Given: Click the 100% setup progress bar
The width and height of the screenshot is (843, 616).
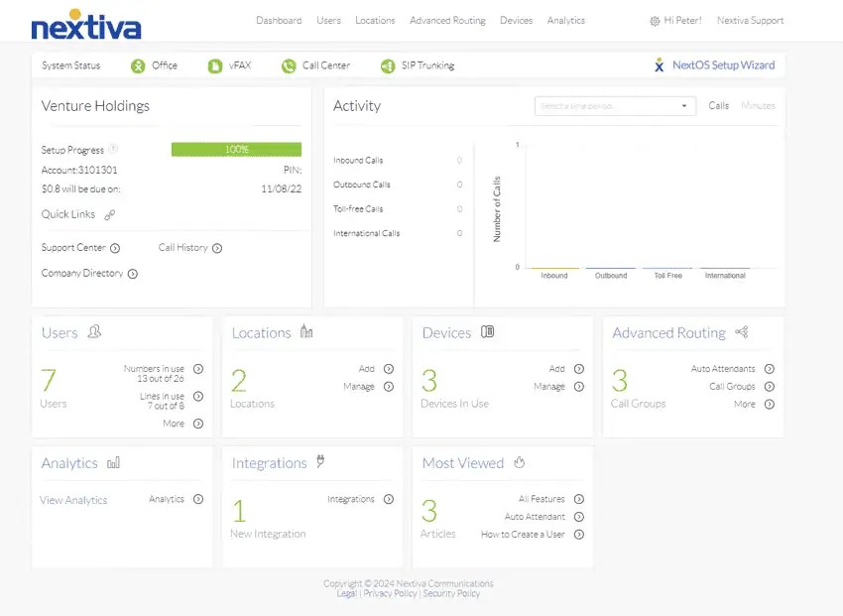Looking at the screenshot, I should click(x=237, y=149).
